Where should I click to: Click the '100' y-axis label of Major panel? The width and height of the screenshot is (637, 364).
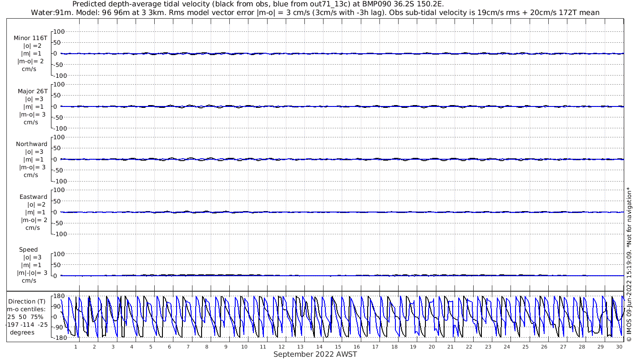pos(60,84)
